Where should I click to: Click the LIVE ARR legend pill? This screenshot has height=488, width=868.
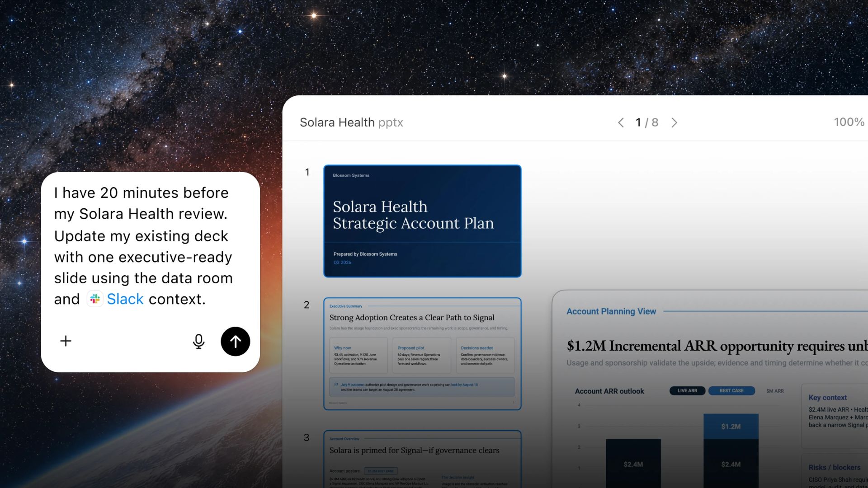point(687,391)
